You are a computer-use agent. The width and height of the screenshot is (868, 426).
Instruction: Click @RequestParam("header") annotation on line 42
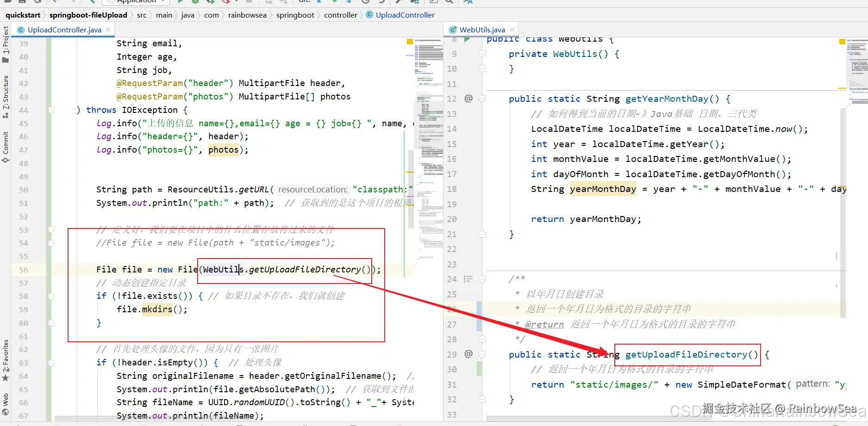point(175,83)
